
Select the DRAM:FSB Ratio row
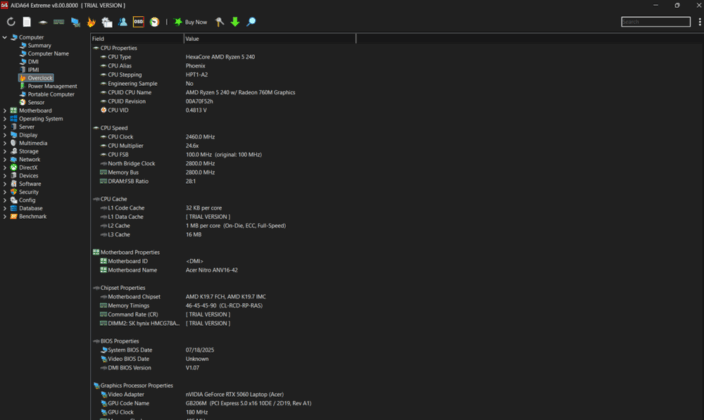click(224, 181)
